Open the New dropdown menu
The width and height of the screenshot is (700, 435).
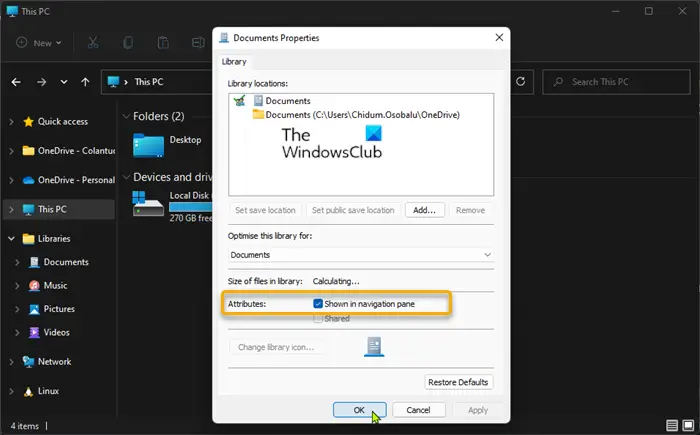(38, 43)
